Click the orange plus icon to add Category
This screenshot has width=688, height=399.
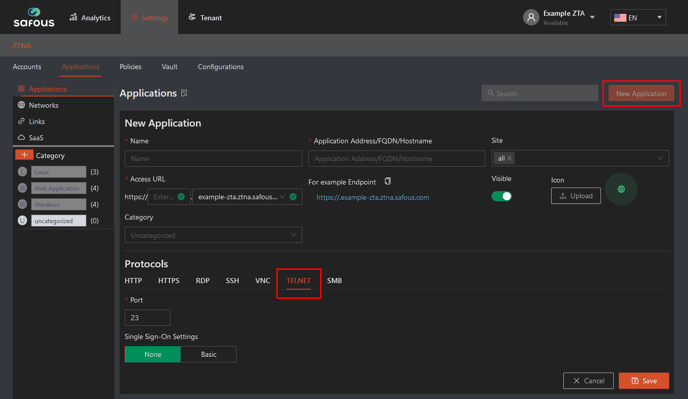coord(24,155)
